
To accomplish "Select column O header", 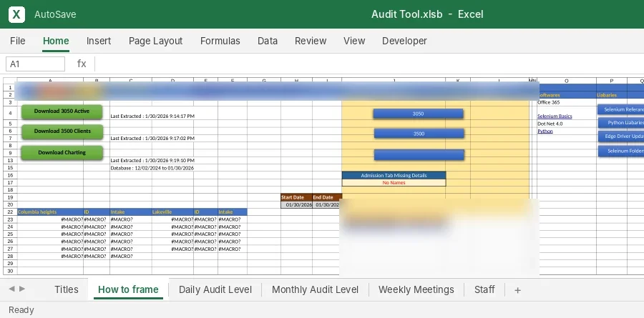I will pos(567,81).
